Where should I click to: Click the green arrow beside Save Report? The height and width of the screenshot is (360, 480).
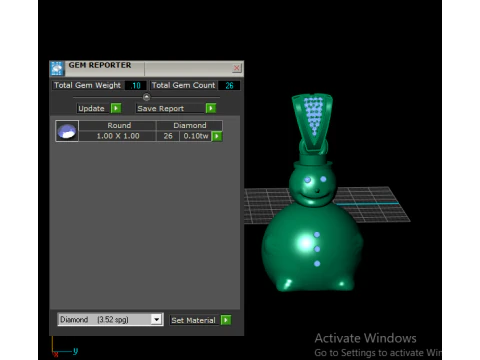211,108
